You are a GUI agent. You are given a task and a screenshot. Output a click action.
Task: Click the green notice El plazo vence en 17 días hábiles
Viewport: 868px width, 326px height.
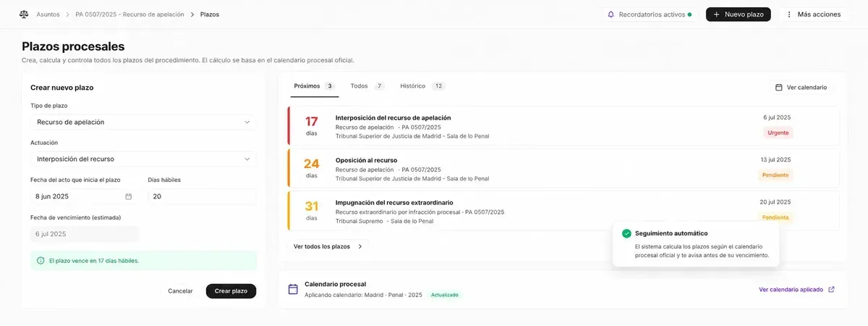(143, 260)
